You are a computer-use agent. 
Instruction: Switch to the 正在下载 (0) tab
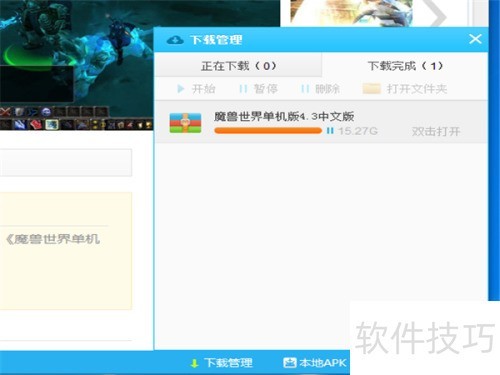(x=238, y=66)
